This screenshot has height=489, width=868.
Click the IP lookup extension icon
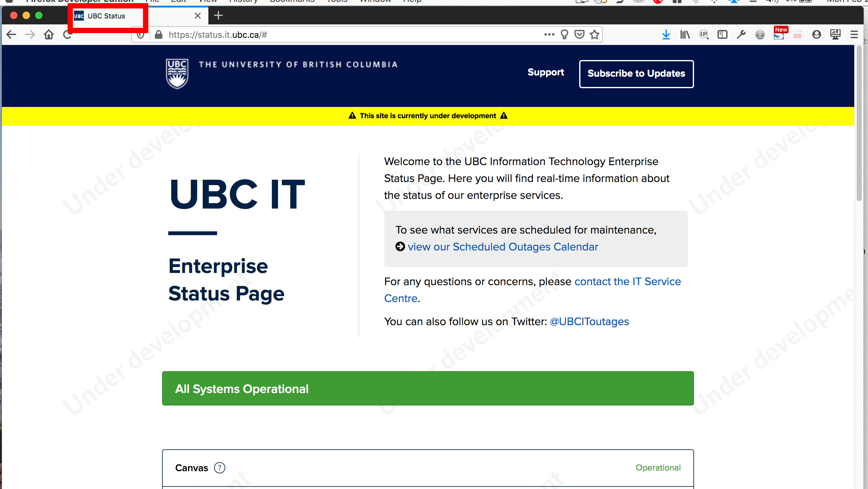(x=703, y=34)
